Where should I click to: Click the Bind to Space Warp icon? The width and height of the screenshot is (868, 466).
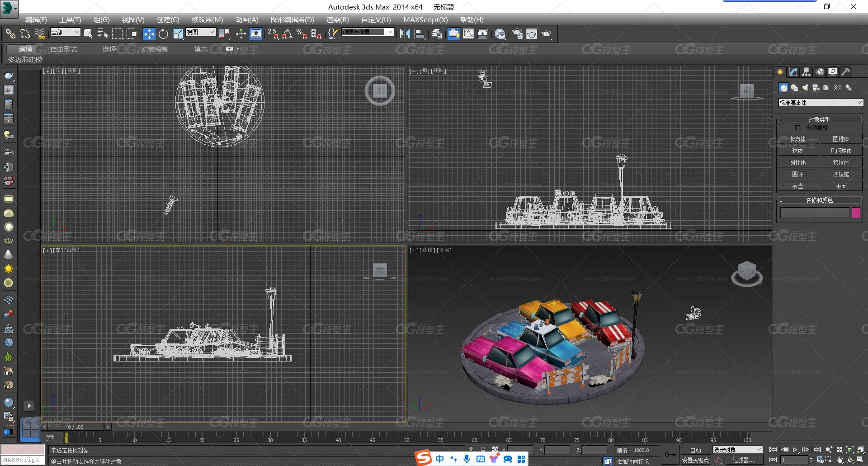click(x=40, y=33)
